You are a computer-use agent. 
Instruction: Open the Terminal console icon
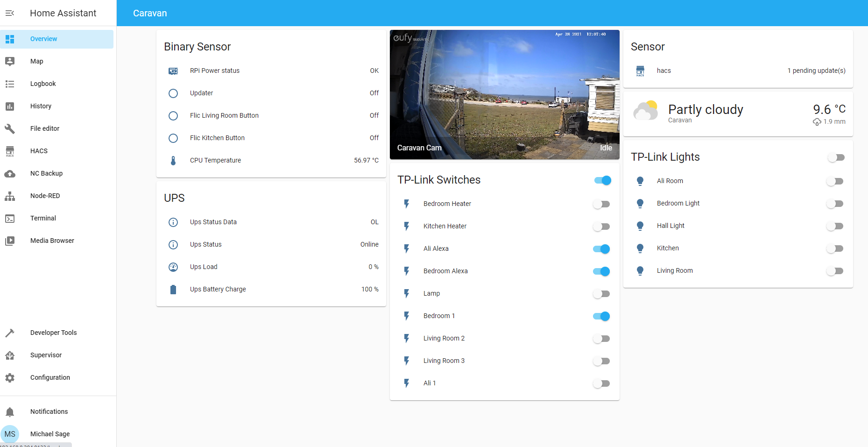pyautogui.click(x=10, y=218)
